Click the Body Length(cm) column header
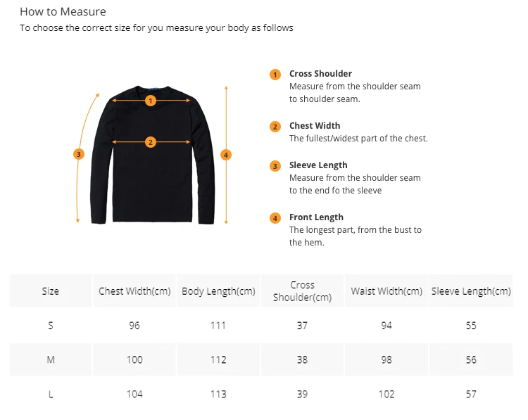This screenshot has width=528, height=420. pos(218,291)
